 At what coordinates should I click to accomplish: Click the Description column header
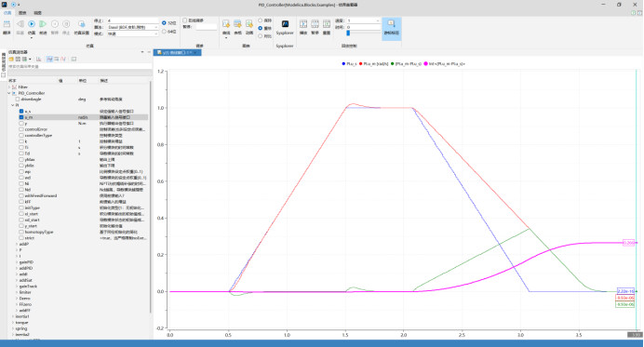point(104,81)
